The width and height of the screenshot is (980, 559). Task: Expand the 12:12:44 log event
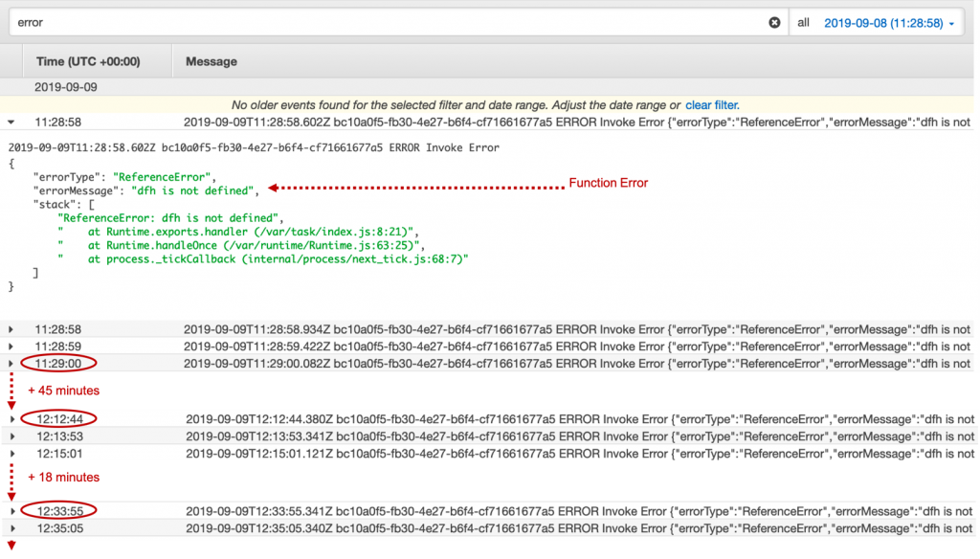(11, 419)
